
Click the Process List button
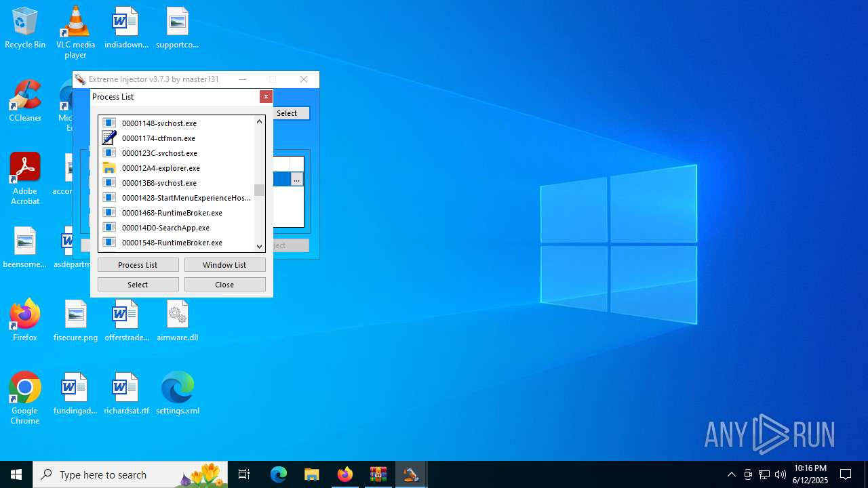138,265
